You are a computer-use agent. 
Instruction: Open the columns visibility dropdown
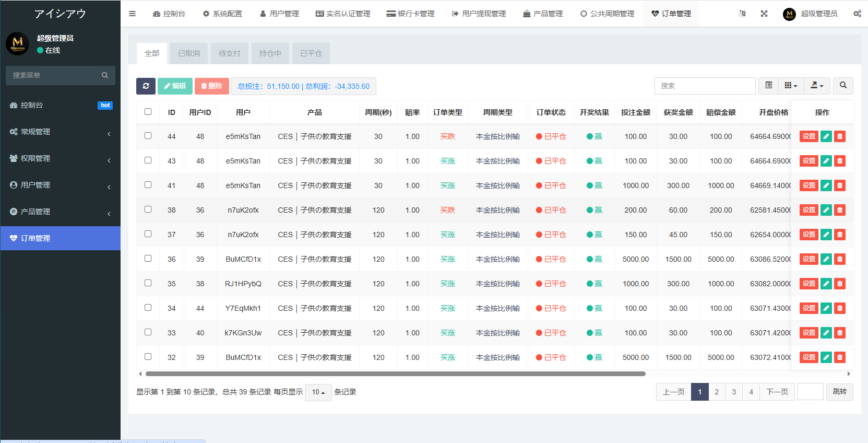[791, 86]
